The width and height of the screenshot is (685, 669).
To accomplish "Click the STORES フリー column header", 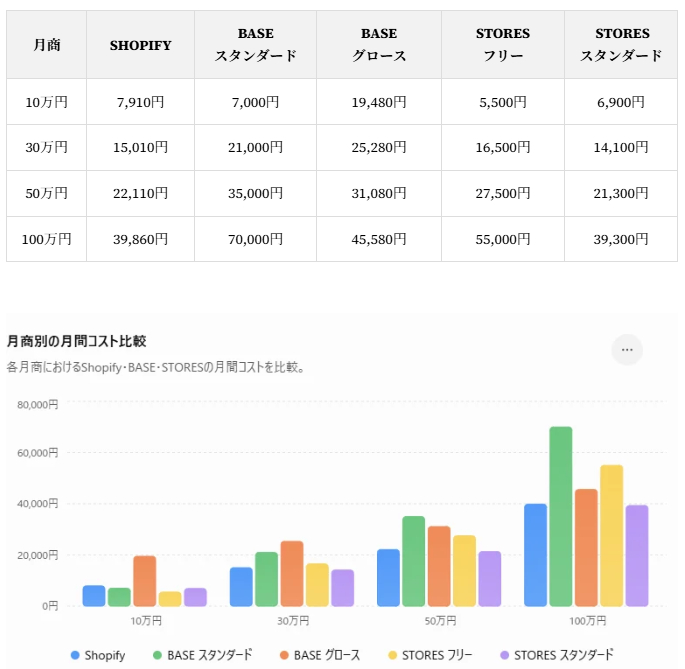I will pos(502,45).
